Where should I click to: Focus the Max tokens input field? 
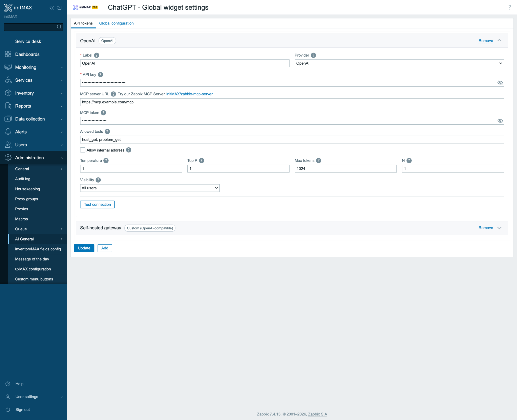point(346,169)
